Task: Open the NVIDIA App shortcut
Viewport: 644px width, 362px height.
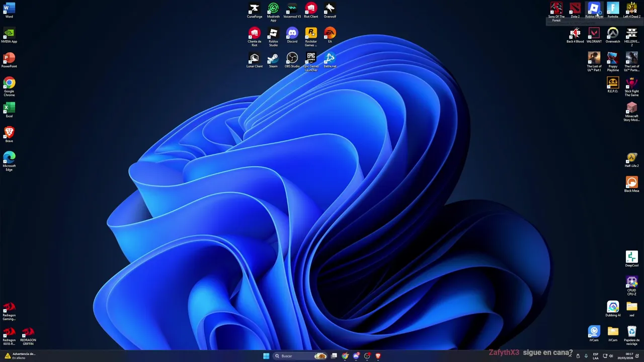Action: coord(9,36)
